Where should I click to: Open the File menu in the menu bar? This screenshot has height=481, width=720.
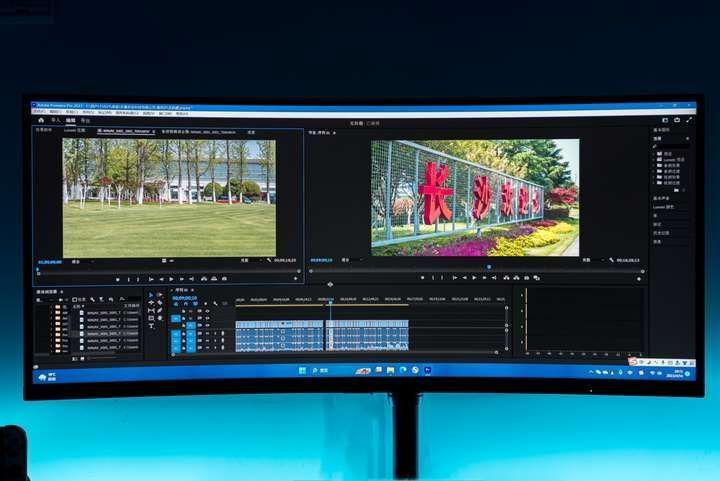(39, 112)
